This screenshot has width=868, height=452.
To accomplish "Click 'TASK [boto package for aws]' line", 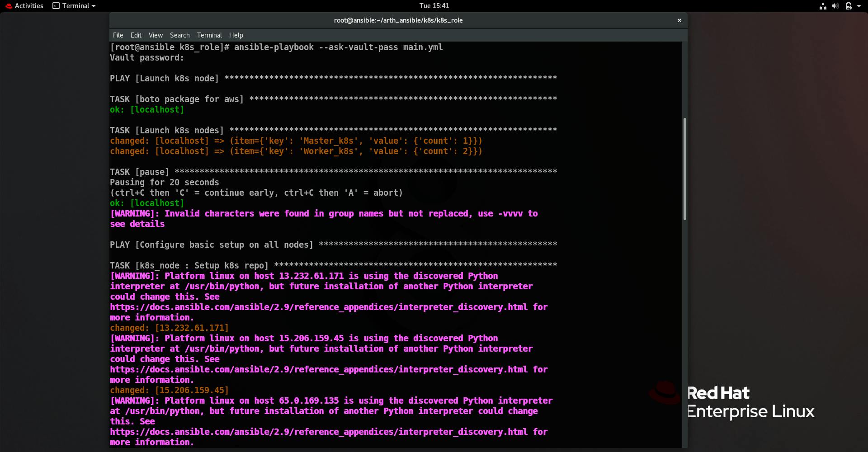I will pos(333,99).
